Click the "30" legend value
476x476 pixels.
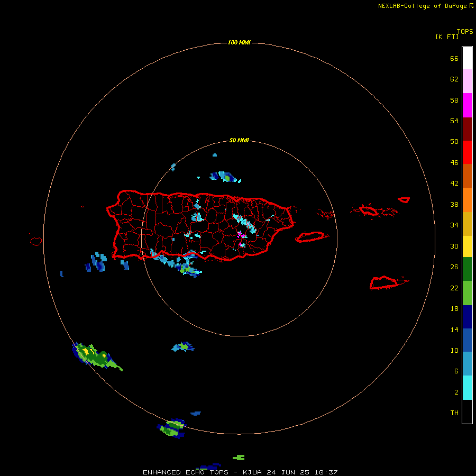point(454,246)
